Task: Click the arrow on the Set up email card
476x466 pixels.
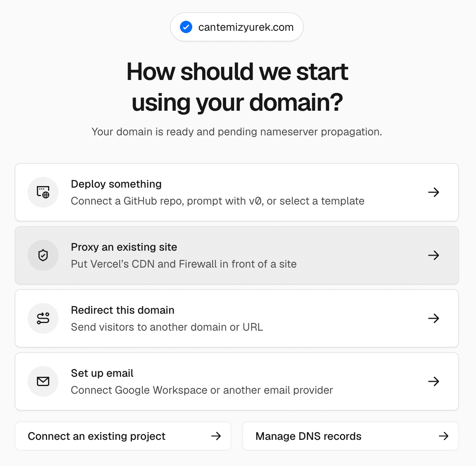Action: tap(434, 381)
